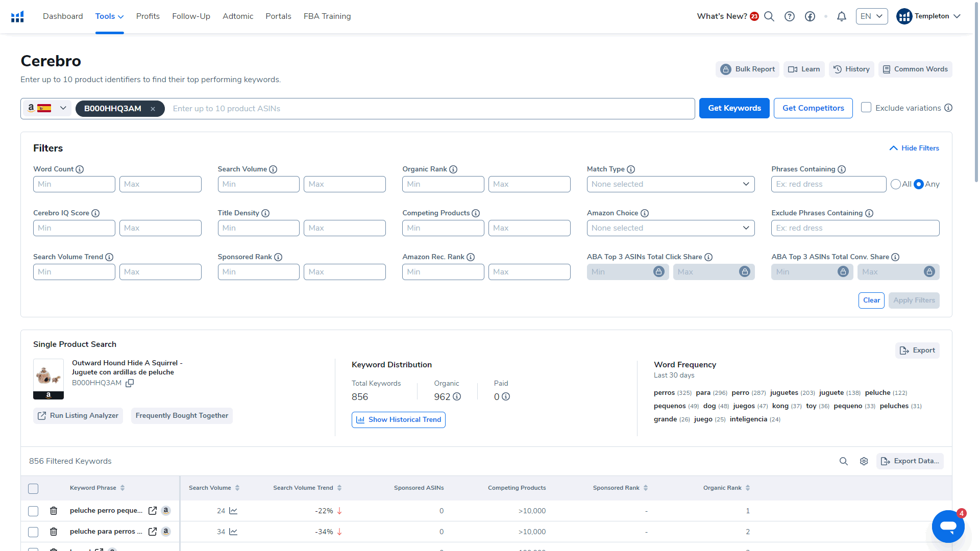Viewport: 980px width, 551px height.
Task: Click the Tools menu item
Action: (x=109, y=16)
